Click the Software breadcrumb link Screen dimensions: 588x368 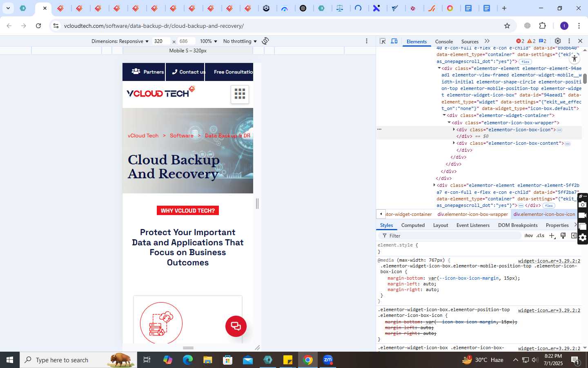tap(182, 136)
